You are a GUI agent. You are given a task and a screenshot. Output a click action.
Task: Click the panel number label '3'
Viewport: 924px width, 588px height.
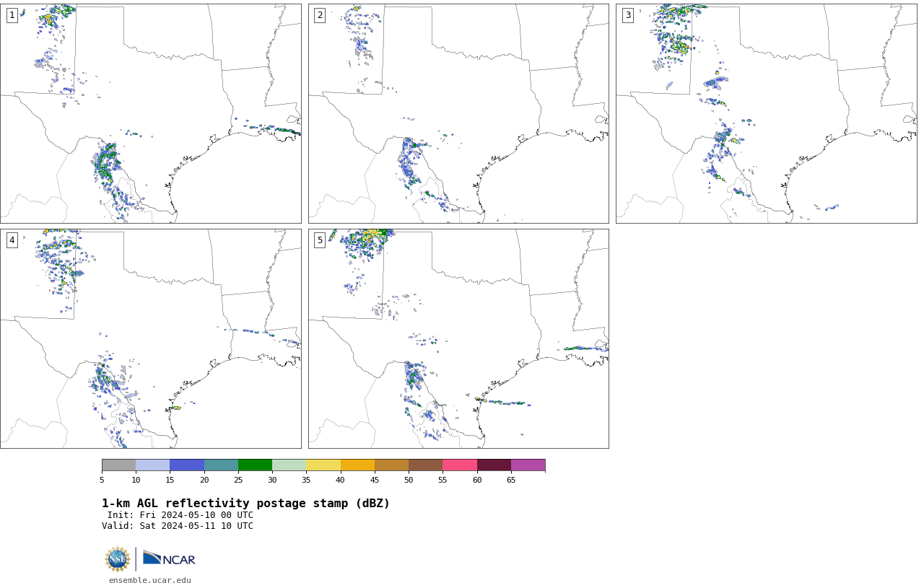tap(628, 15)
